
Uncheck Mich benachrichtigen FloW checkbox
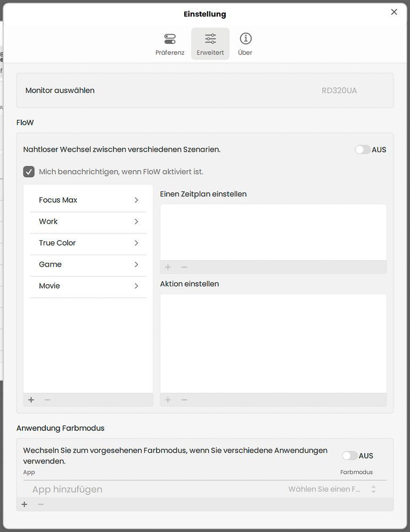click(x=29, y=172)
